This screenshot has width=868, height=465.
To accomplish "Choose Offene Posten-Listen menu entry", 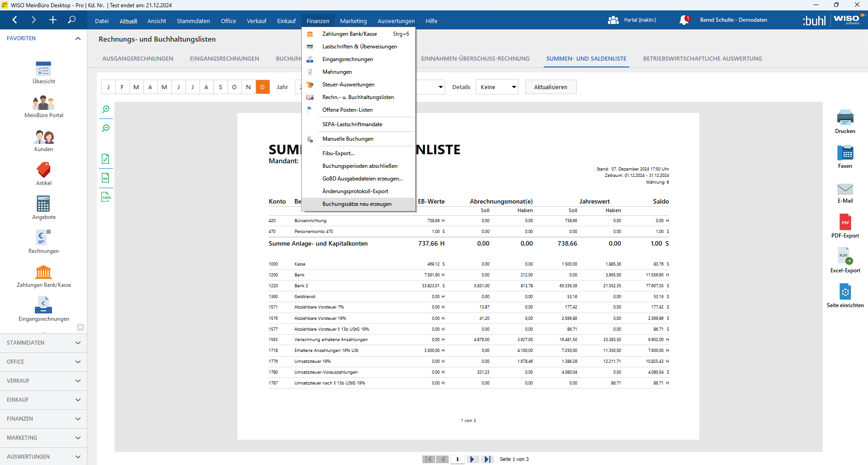I will (358, 110).
